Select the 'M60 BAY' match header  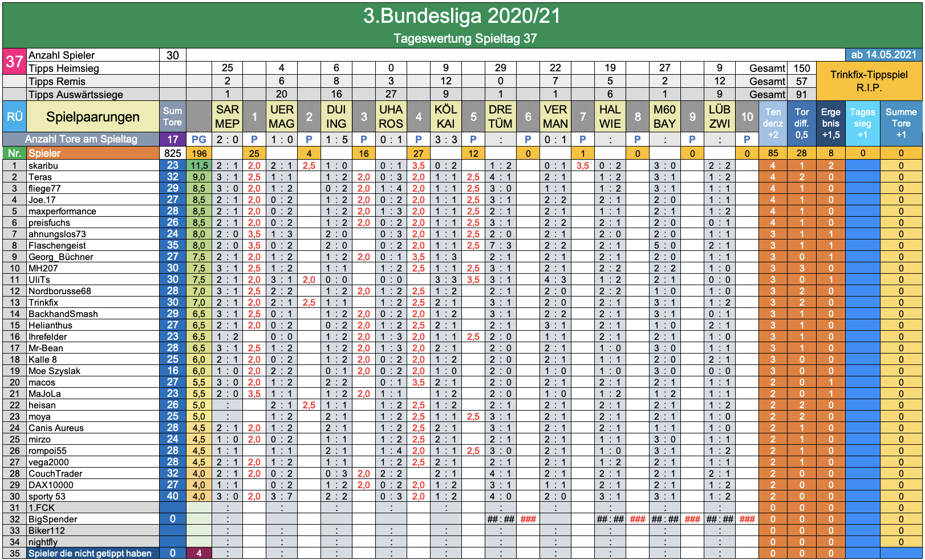pos(665,116)
